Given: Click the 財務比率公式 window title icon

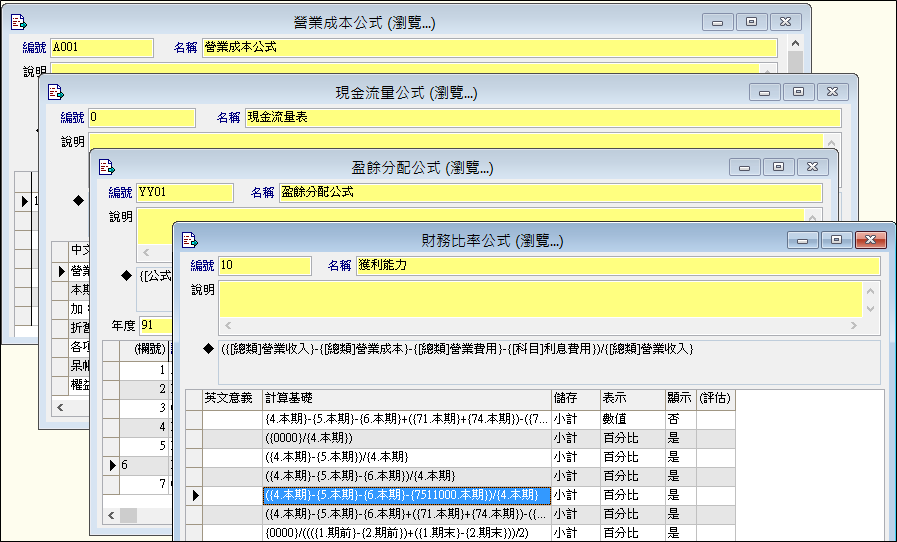Looking at the screenshot, I should [189, 240].
